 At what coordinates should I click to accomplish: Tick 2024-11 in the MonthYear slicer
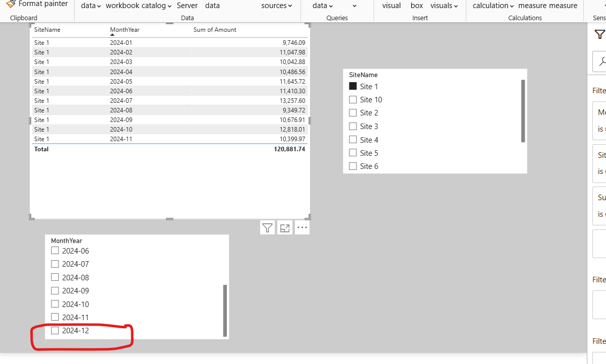(x=55, y=317)
